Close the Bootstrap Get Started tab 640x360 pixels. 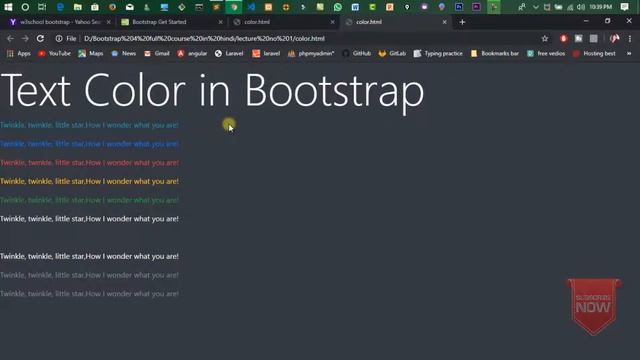[220, 22]
